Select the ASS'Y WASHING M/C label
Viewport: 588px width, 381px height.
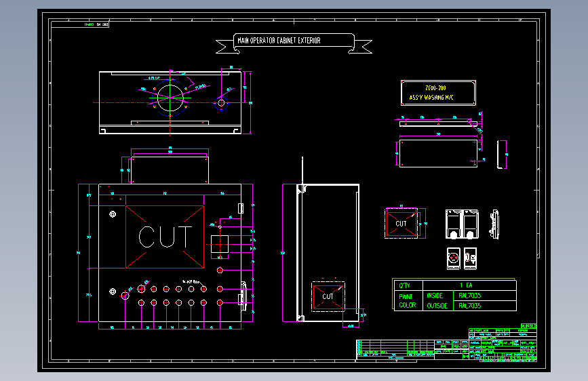point(431,98)
